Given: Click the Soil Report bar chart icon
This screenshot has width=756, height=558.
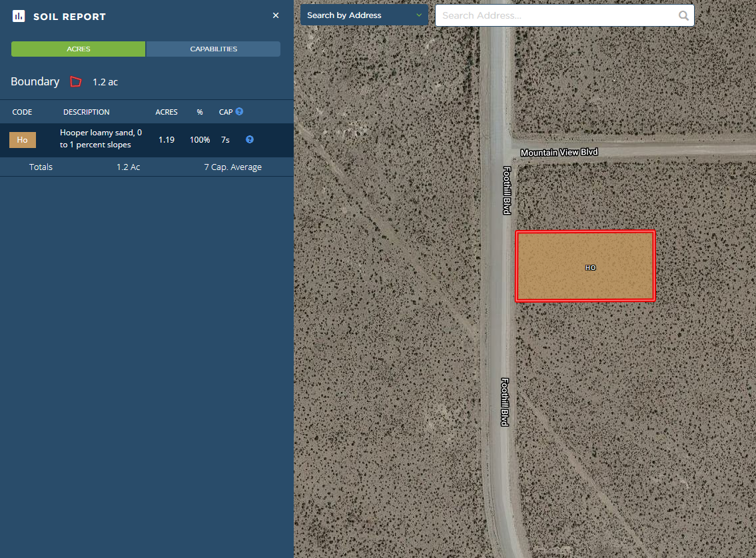Looking at the screenshot, I should 19,16.
